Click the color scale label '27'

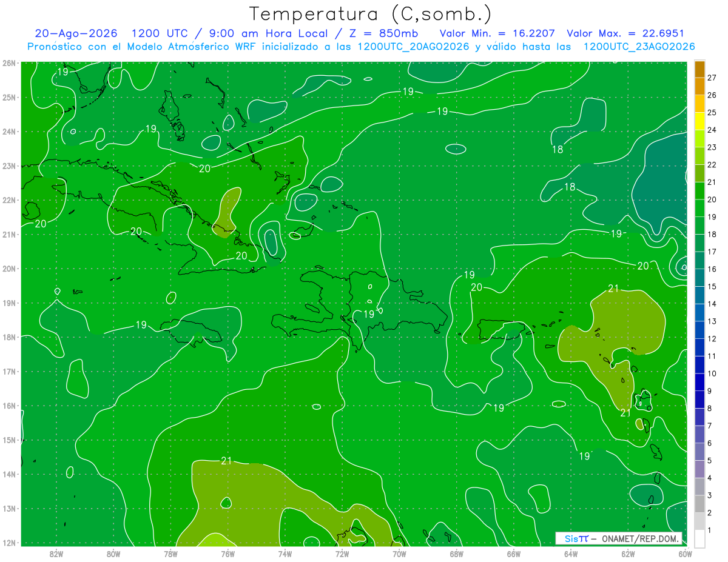(x=712, y=78)
